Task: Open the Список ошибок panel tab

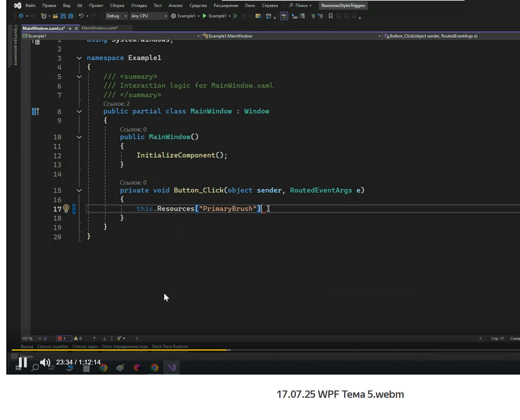Action: click(52, 346)
